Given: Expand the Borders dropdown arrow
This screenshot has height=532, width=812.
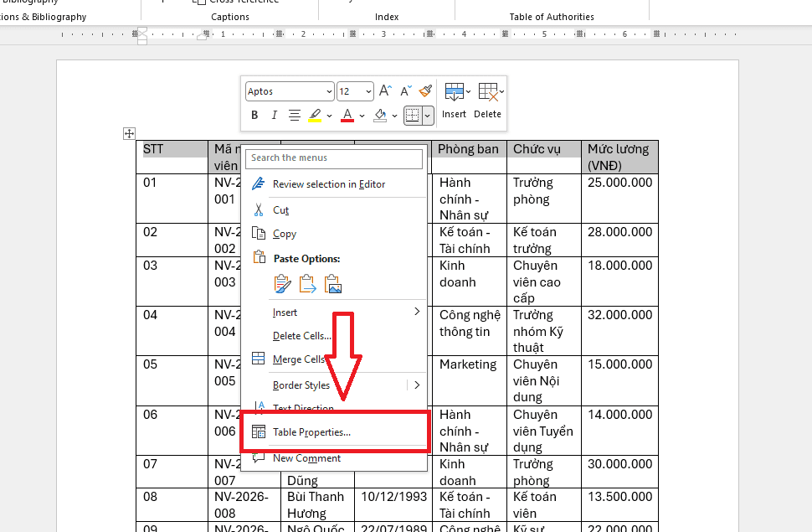Looking at the screenshot, I should tap(427, 116).
